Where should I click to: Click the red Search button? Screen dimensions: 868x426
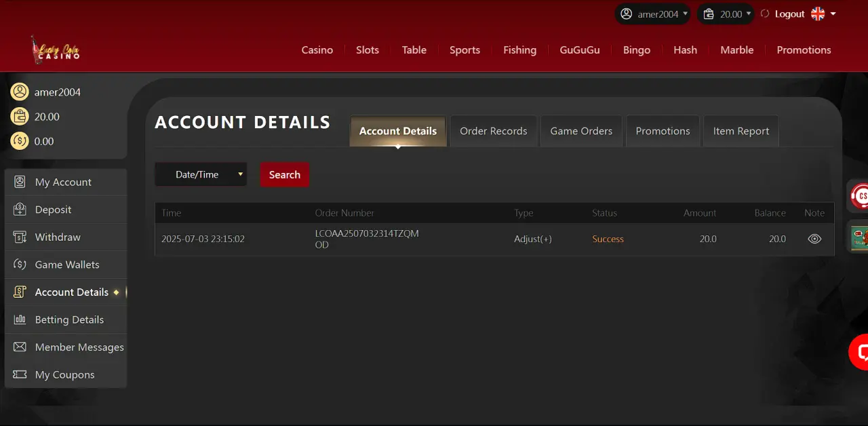[285, 174]
